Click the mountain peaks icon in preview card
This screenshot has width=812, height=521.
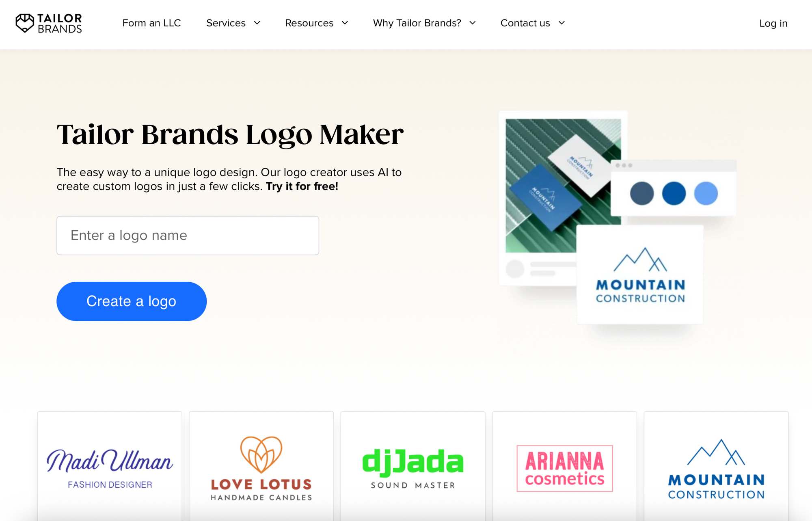coord(640,259)
